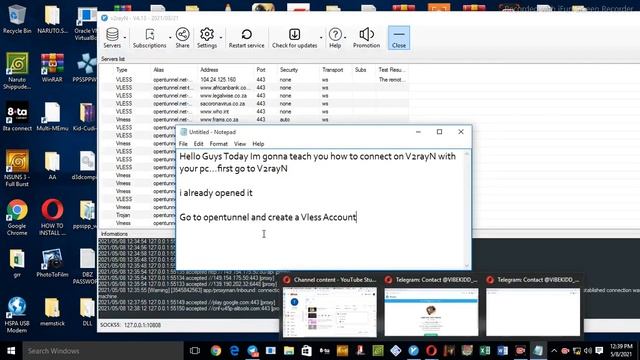Click Windows Start button

click(x=11, y=351)
